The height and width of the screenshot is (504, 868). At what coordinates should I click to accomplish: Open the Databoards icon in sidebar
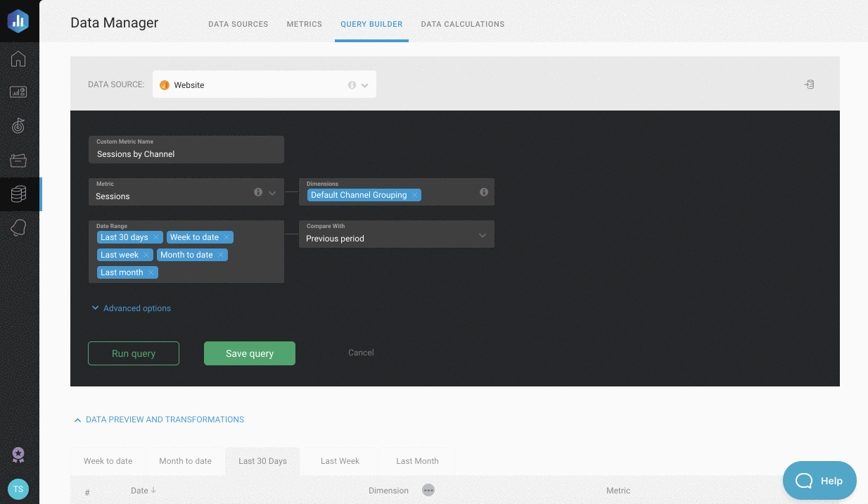19,92
